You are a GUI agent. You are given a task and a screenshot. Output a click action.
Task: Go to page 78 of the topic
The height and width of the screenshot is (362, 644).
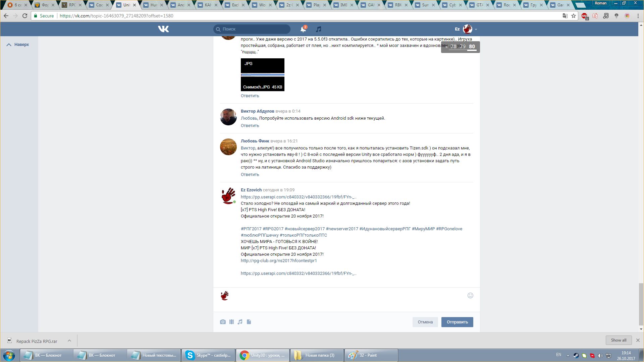(453, 47)
